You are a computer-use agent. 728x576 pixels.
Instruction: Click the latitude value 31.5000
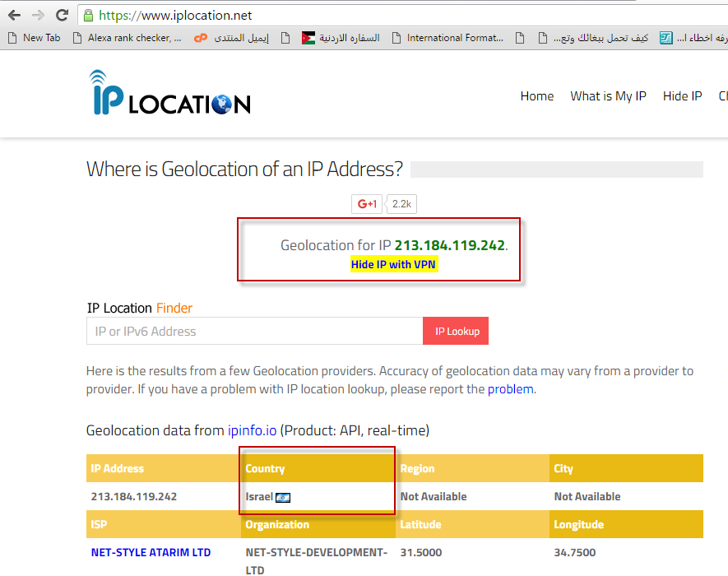[421, 552]
